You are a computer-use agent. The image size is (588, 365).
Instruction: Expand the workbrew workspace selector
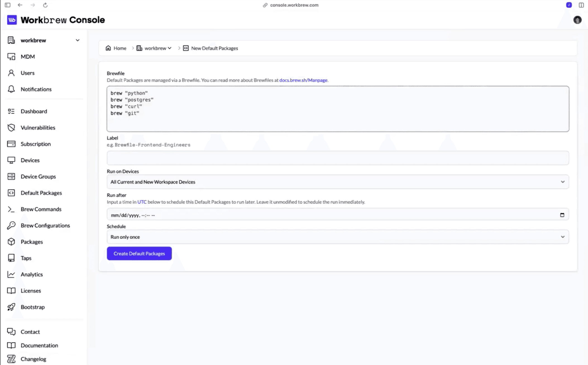(x=77, y=40)
